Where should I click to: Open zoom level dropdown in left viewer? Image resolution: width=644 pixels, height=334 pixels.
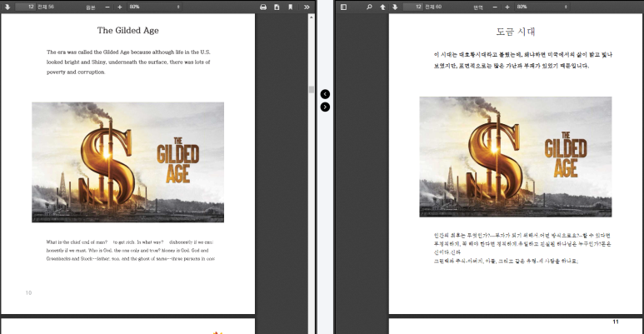pos(154,7)
